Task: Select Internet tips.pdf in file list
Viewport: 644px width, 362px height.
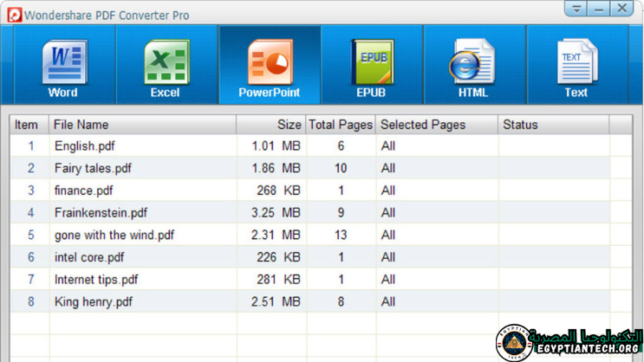Action: [95, 280]
